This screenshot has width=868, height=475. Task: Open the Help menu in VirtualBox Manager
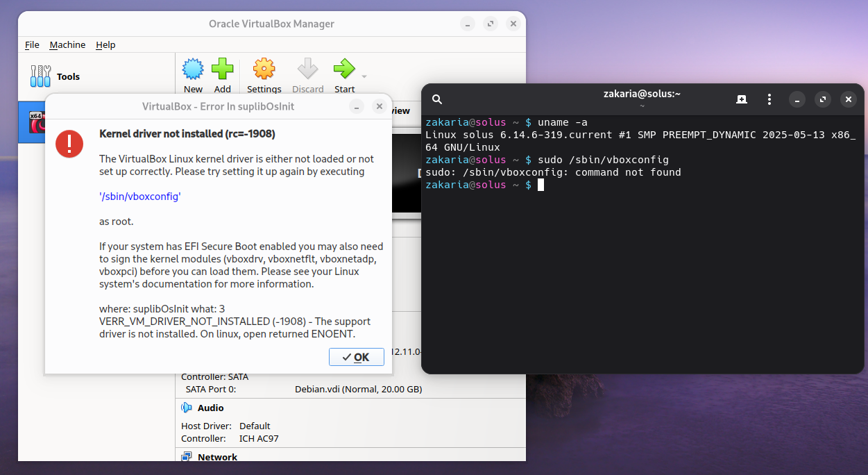click(105, 44)
